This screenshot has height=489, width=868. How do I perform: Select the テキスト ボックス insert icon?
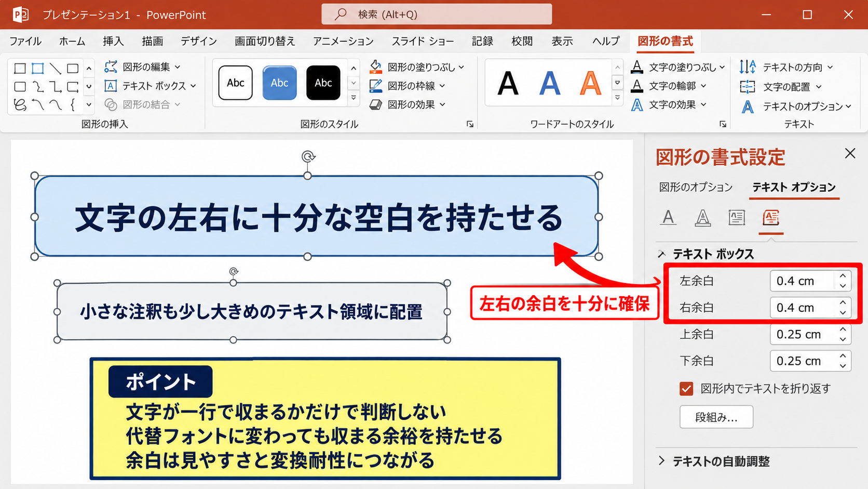point(111,86)
